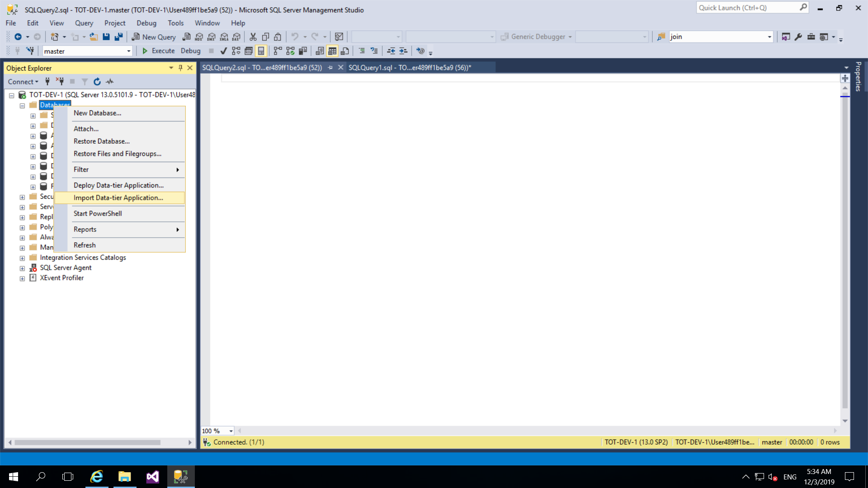Choose Import Data-tier Application...
This screenshot has width=868, height=488.
(x=119, y=198)
